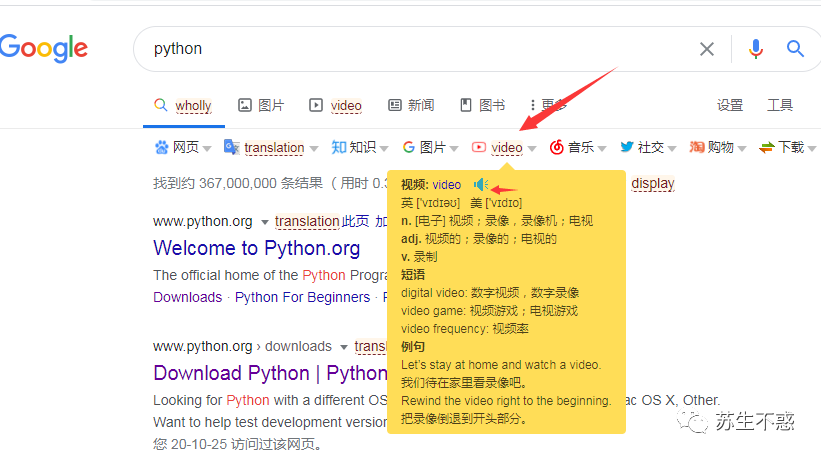Click the 图书 tab book icon
Screen dimensions: 821x457
tap(465, 105)
